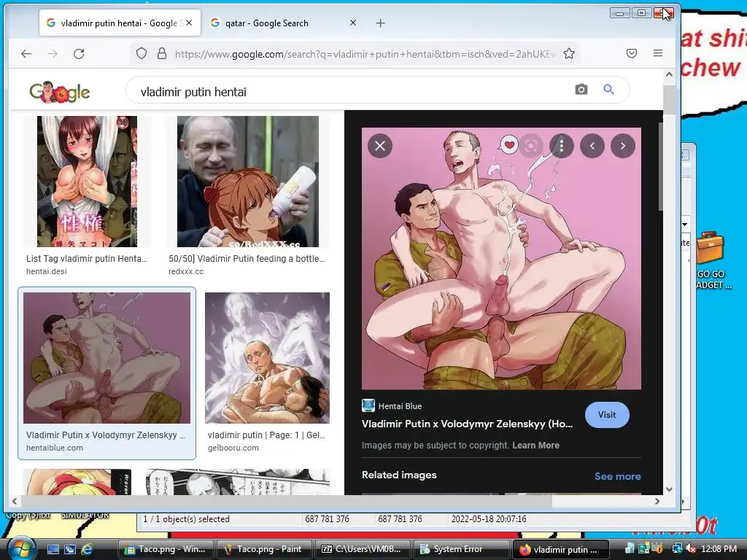
Task: Click dropdown arrow in background window
Action: pos(684,225)
